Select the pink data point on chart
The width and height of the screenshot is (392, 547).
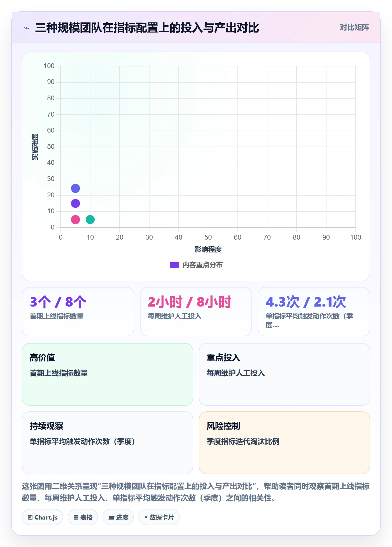click(x=75, y=219)
